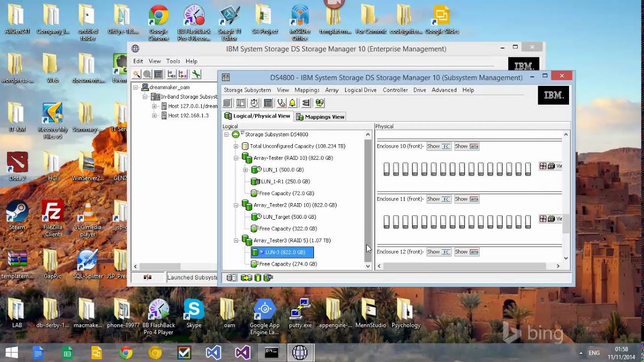Collapse Array_Tester2 (RAID 10) node
The image size is (644, 362).
(x=235, y=205)
